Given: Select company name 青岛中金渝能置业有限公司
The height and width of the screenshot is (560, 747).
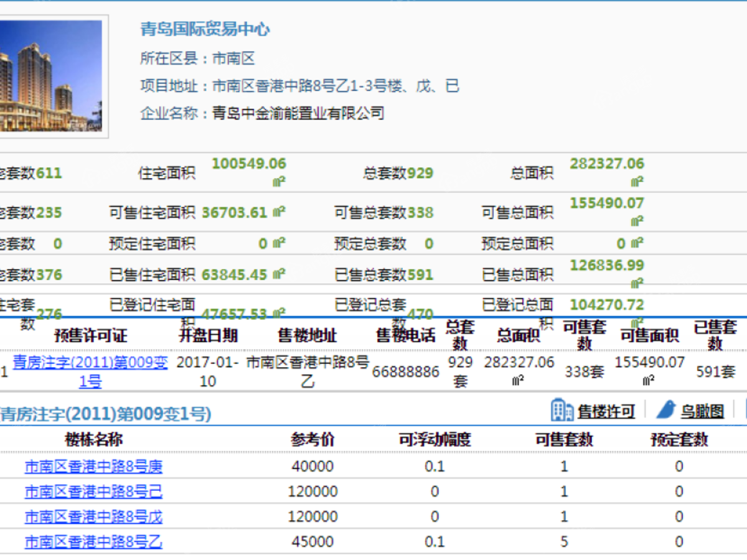Looking at the screenshot, I should (298, 113).
